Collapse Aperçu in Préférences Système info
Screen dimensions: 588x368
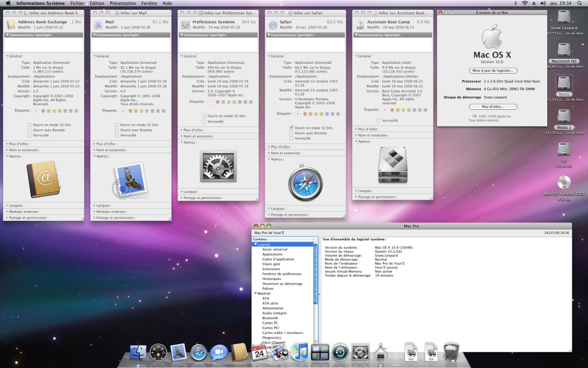point(182,143)
